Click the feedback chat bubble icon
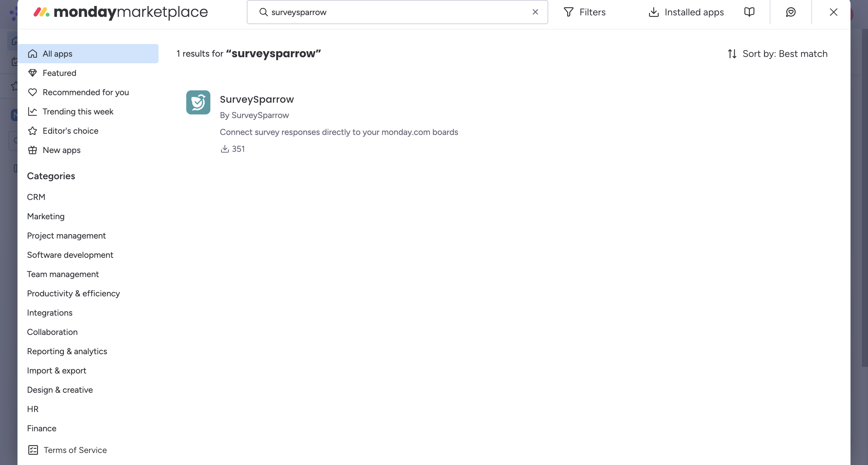Image resolution: width=868 pixels, height=465 pixels. pos(791,12)
